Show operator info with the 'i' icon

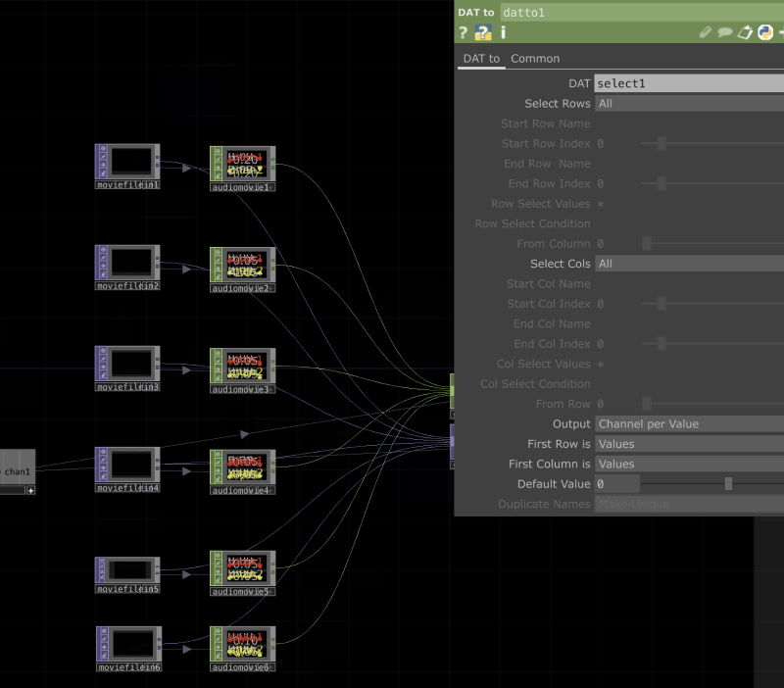[x=503, y=32]
